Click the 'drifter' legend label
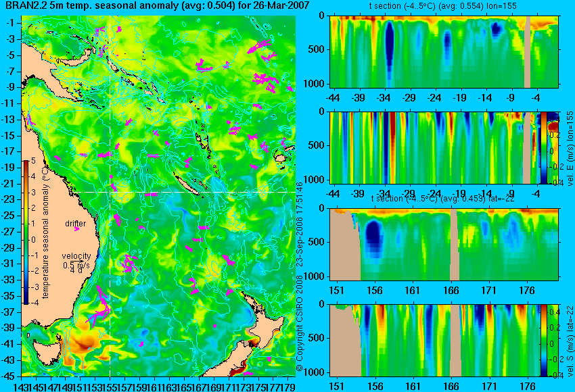The width and height of the screenshot is (575, 392). (76, 224)
